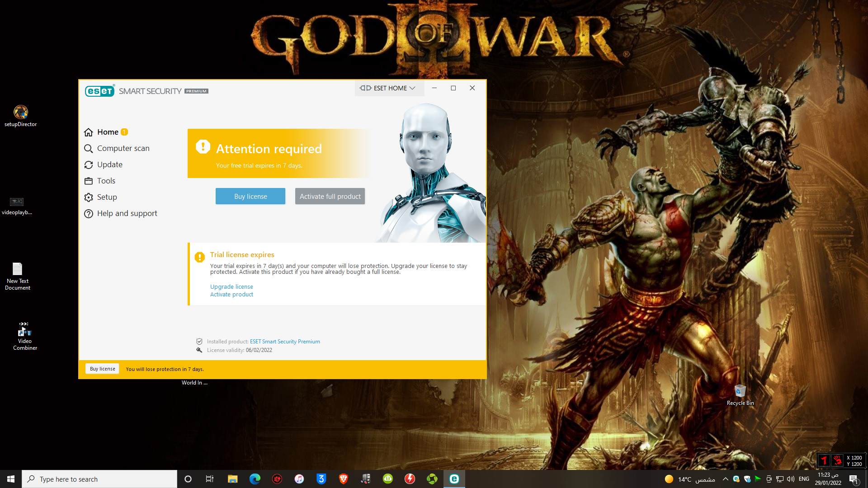This screenshot has width=868, height=488.
Task: Open network settings tray icon
Action: click(x=780, y=479)
